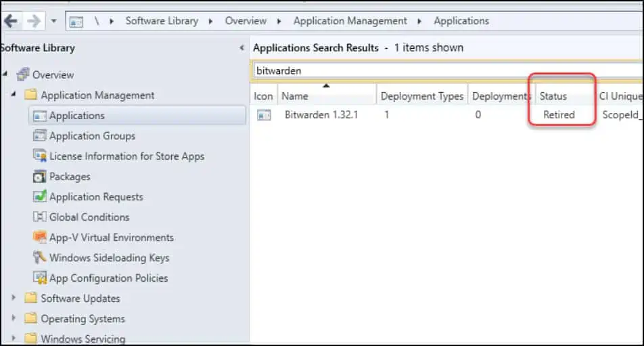Collapse the Overview tree node
Screen dimensions: 644x346
tap(5, 74)
